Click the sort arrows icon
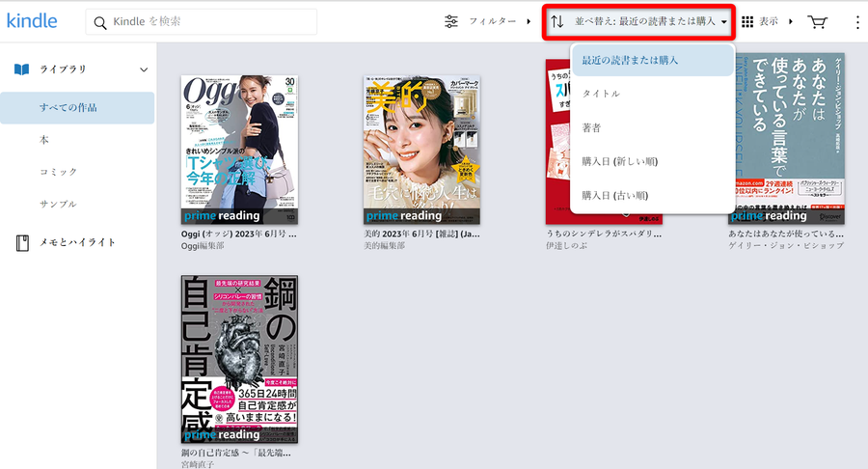The width and height of the screenshot is (868, 469). 557,21
